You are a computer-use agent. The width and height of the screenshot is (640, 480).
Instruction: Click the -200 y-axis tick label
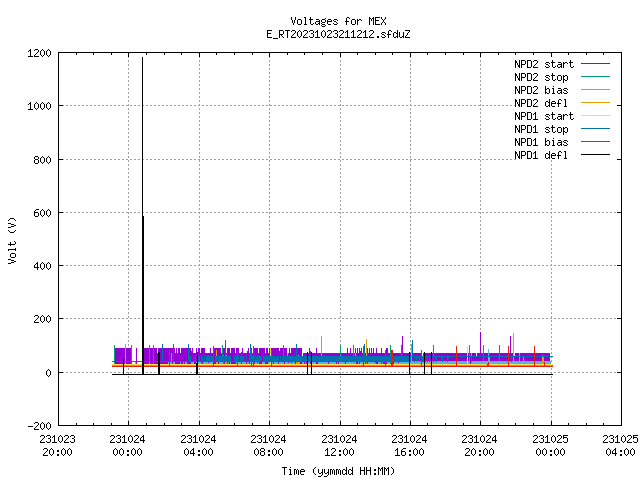pos(40,426)
